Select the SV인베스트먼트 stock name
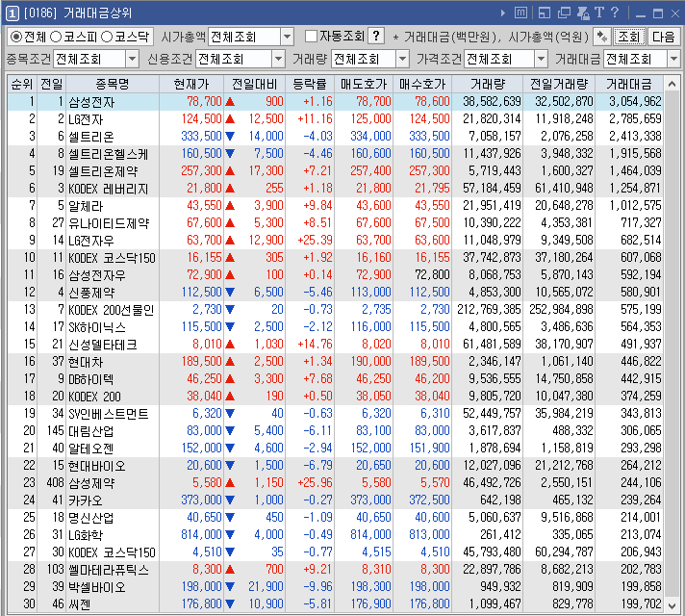This screenshot has height=616, width=685. (x=109, y=414)
